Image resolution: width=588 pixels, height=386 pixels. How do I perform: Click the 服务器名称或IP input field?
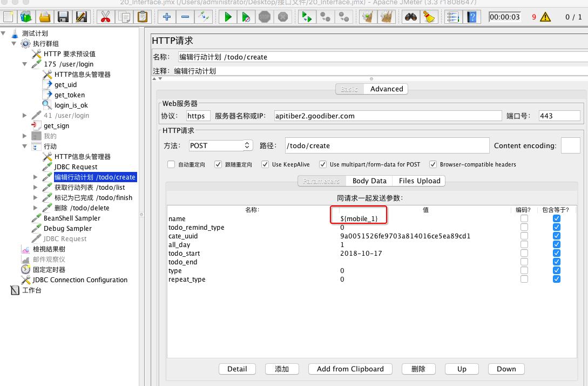pos(387,116)
